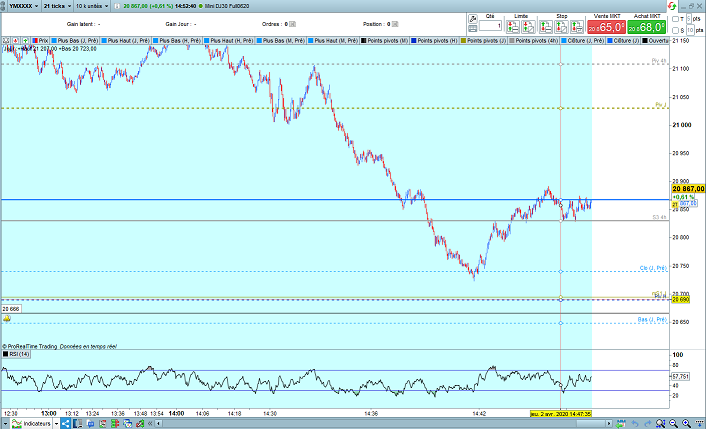Zoom out with the minus magnifier icon
Screen dimensions: 706x429
pos(674,424)
